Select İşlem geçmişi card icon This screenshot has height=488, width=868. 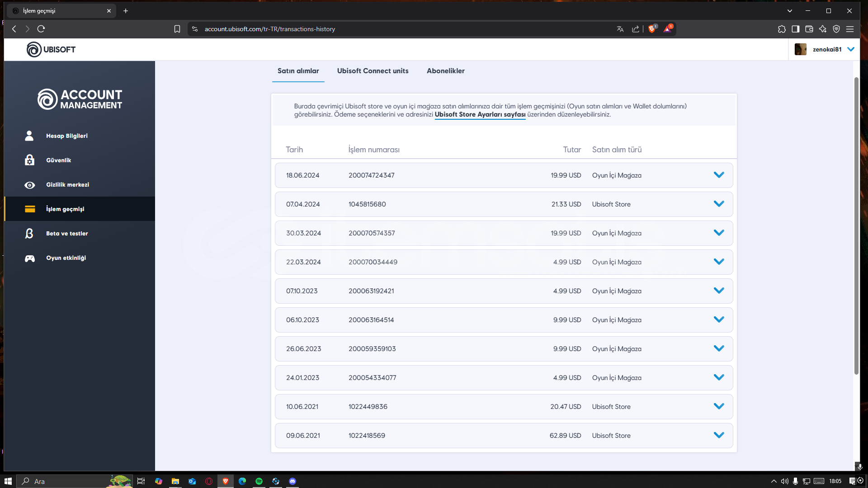(30, 209)
